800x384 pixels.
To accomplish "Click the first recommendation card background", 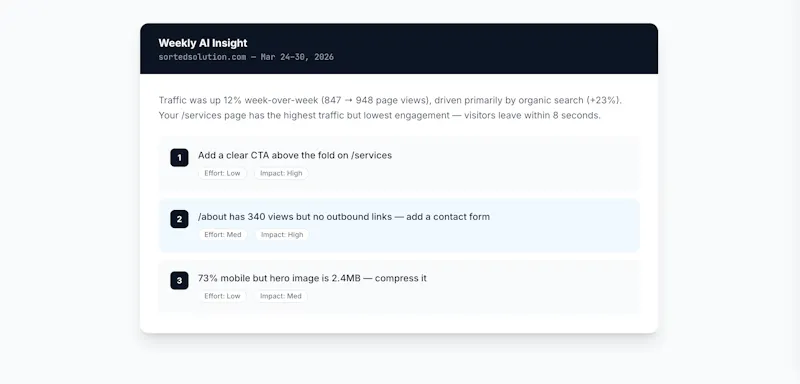I will pyautogui.click(x=399, y=164).
